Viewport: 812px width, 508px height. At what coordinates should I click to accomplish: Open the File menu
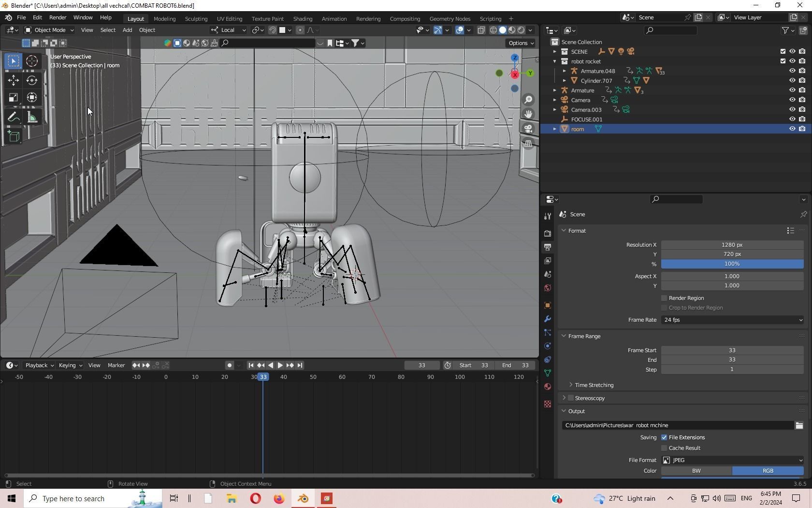click(x=21, y=17)
